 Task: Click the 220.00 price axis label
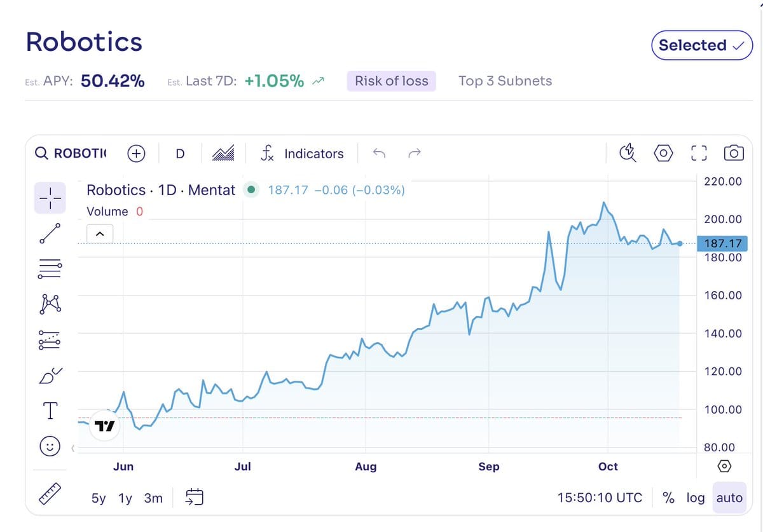[723, 181]
